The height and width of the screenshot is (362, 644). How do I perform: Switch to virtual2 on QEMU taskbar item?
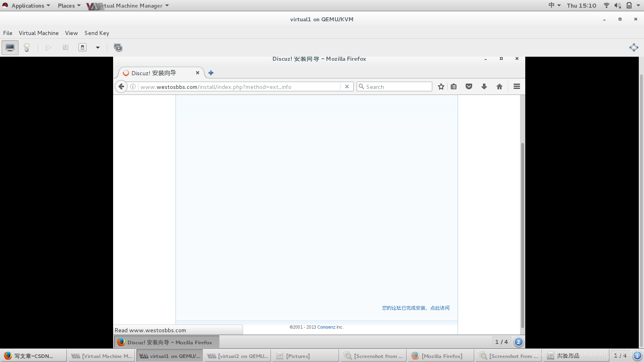click(237, 356)
